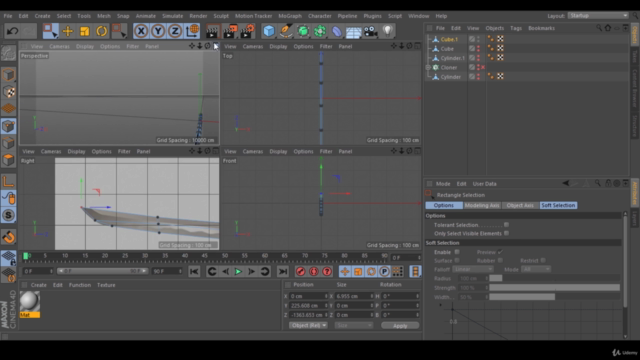Toggle X axis lock

[141, 31]
